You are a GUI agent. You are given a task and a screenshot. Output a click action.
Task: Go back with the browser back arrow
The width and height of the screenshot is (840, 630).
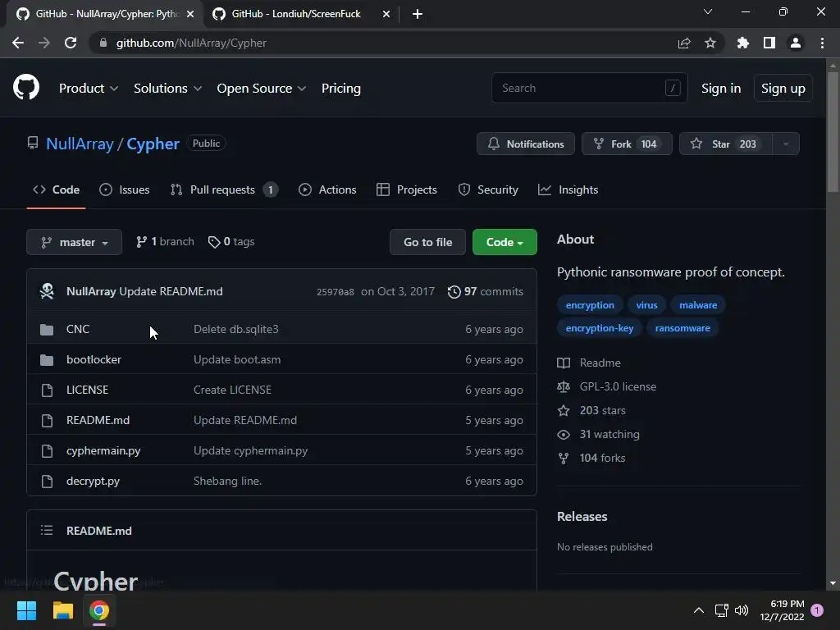coord(18,43)
